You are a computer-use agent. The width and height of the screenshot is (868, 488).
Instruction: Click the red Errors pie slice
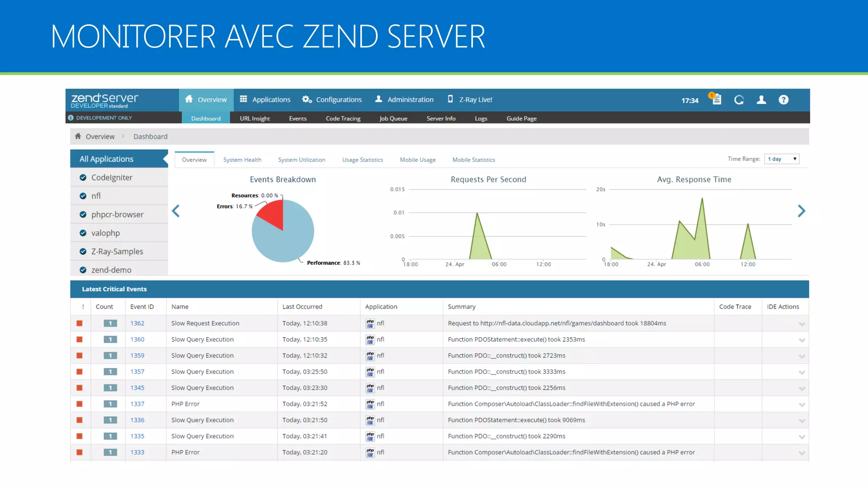273,215
